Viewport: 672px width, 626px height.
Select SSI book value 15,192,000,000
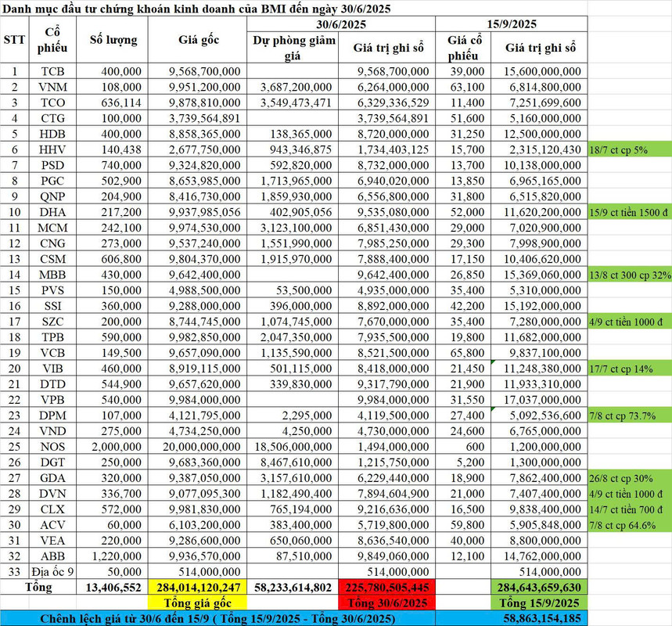coord(539,306)
